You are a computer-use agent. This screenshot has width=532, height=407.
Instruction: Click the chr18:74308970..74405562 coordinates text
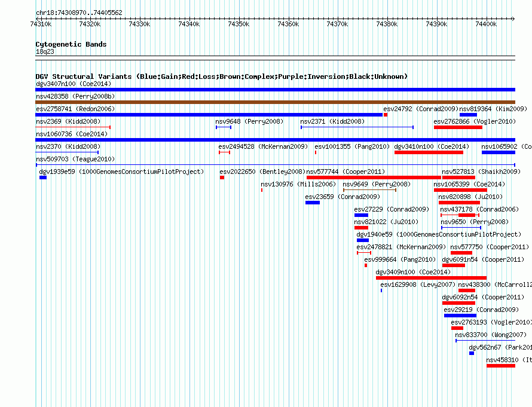[79, 13]
